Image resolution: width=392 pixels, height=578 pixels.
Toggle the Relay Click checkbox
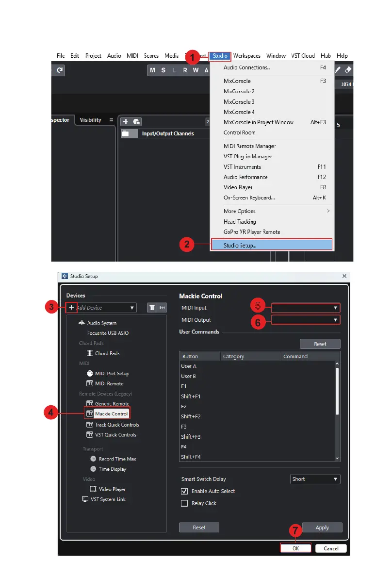184,503
